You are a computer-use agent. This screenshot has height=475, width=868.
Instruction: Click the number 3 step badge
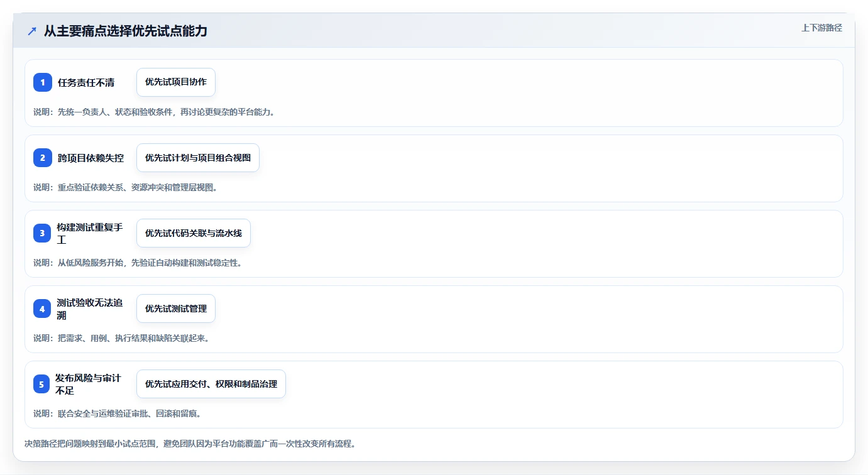pos(43,233)
